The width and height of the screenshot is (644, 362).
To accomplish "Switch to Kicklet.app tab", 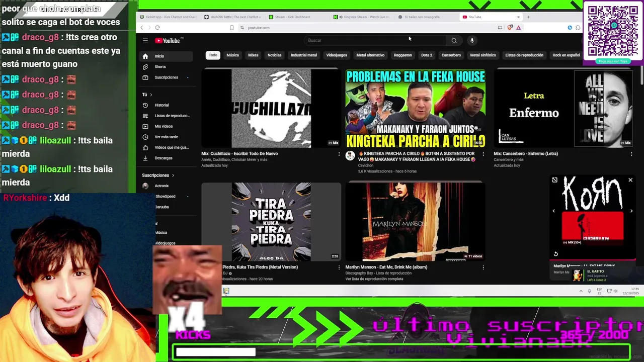I will [169, 17].
